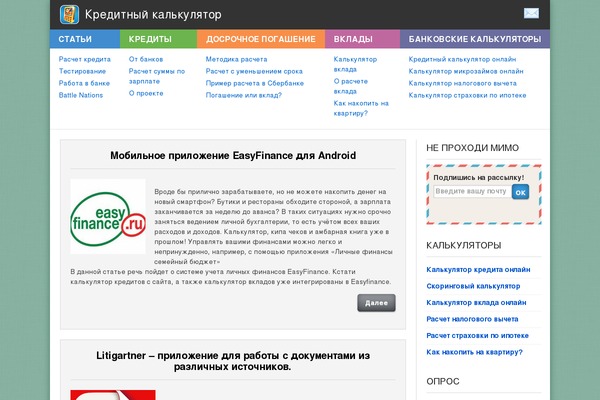Open sidebar Калькулятор кредита онлайн link
600x400 pixels.
[x=478, y=269]
